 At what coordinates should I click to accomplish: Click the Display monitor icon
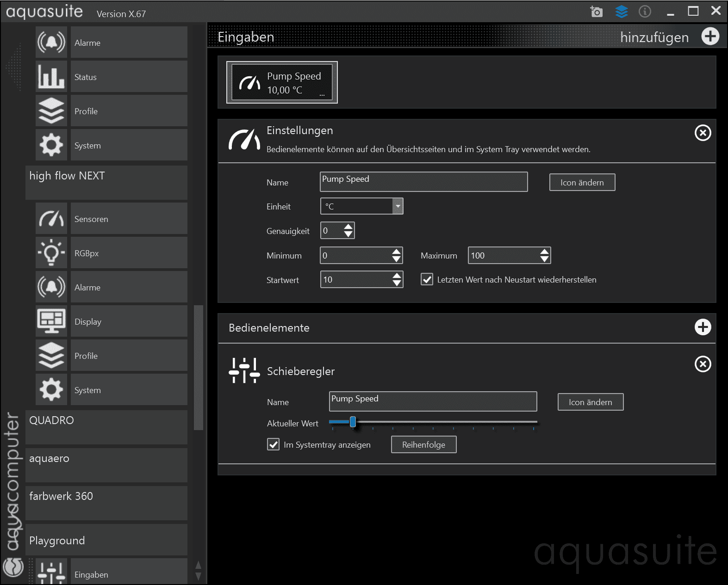pos(51,321)
